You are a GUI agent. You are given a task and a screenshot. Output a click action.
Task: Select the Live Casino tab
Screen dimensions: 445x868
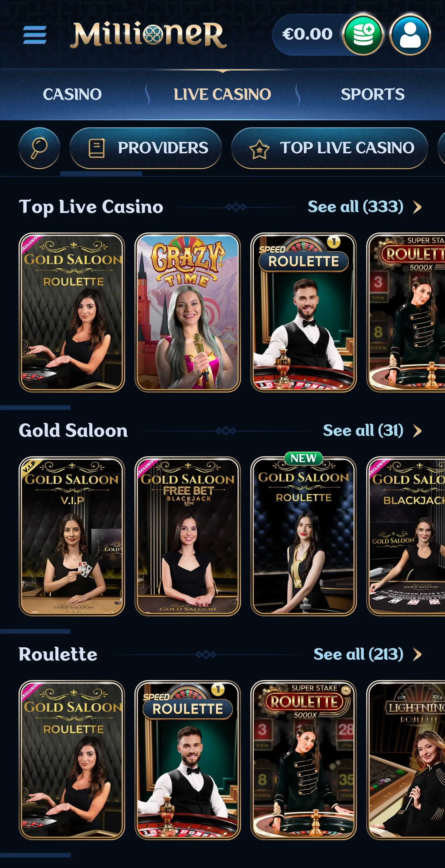pyautogui.click(x=222, y=94)
